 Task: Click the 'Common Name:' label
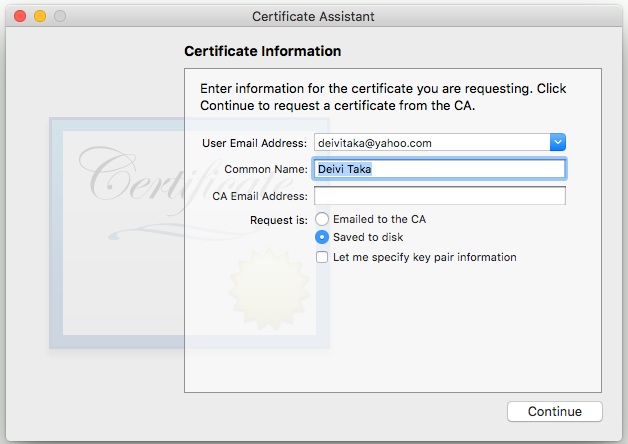[x=265, y=169]
